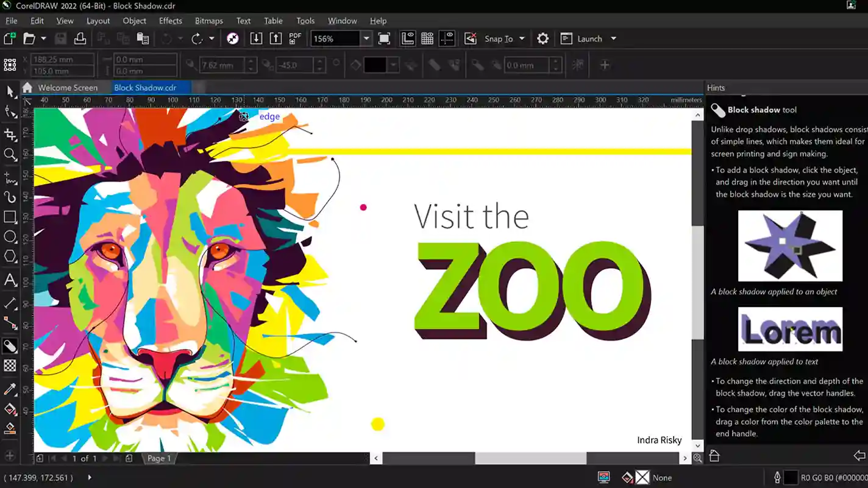868x488 pixels.
Task: Expand the Open folder dropdown arrow
Action: coord(43,38)
